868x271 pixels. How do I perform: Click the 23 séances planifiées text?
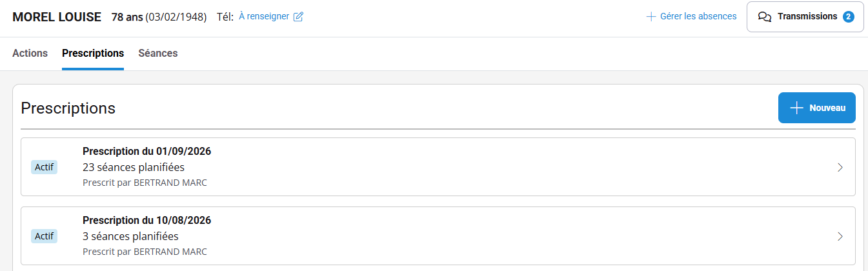point(134,167)
